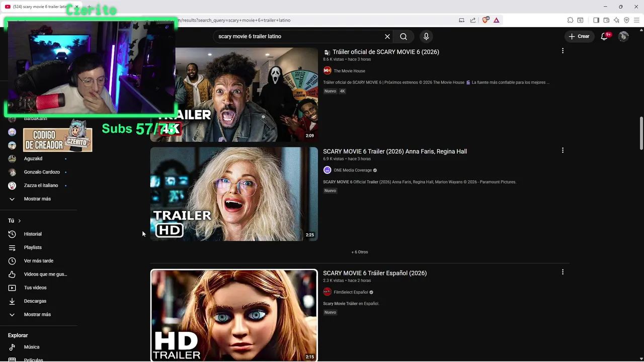The height and width of the screenshot is (362, 644).
Task: Show the + 6 Otros results
Action: pyautogui.click(x=359, y=252)
